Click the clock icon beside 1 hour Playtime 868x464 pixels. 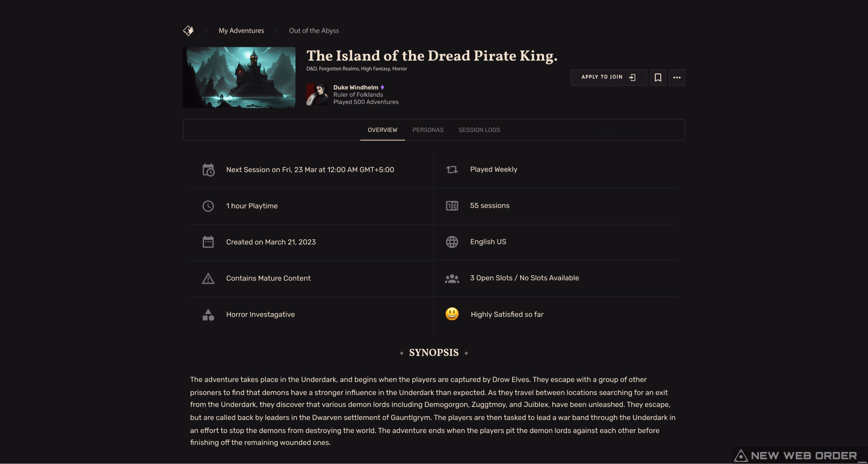(208, 206)
